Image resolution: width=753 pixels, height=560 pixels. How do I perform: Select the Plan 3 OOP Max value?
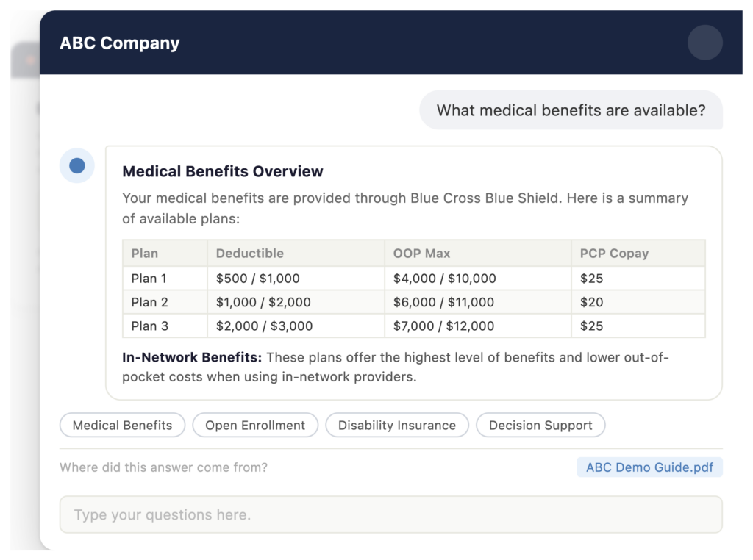[444, 326]
